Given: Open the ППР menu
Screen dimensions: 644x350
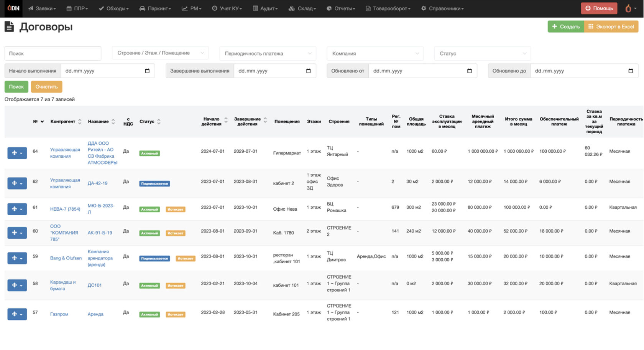Looking at the screenshot, I should point(77,8).
